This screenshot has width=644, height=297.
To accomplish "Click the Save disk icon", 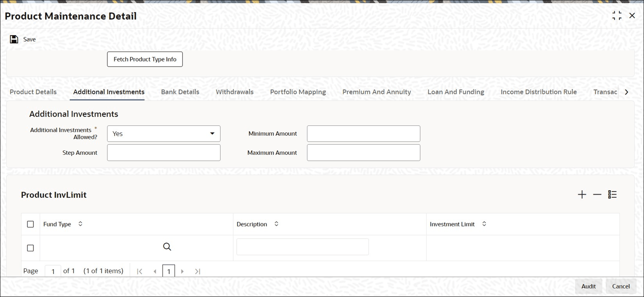I will (x=14, y=39).
